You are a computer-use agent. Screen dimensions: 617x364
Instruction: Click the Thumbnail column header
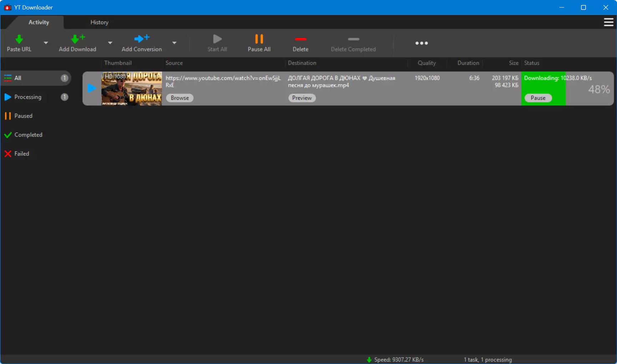point(118,63)
